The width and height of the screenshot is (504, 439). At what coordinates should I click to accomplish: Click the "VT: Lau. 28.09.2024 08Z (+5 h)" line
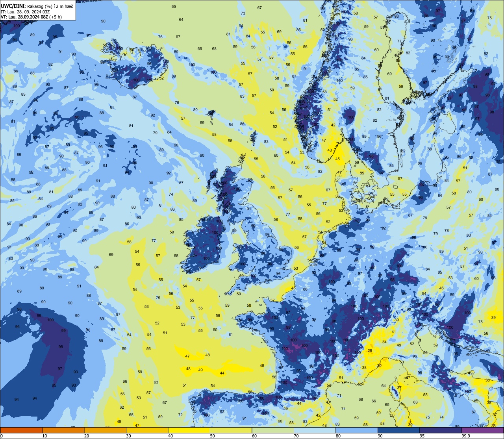(x=31, y=17)
